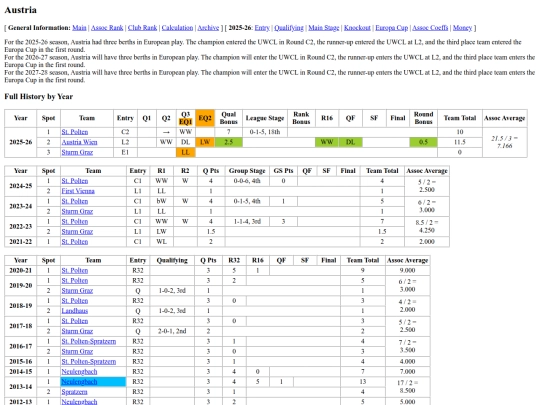
Task: Visit the Archive link
Action: 208,28
